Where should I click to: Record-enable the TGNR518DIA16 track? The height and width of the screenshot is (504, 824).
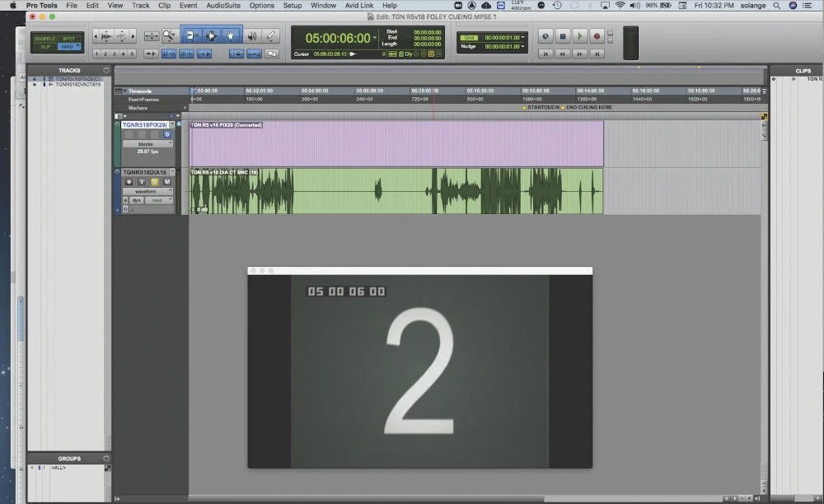coord(129,182)
